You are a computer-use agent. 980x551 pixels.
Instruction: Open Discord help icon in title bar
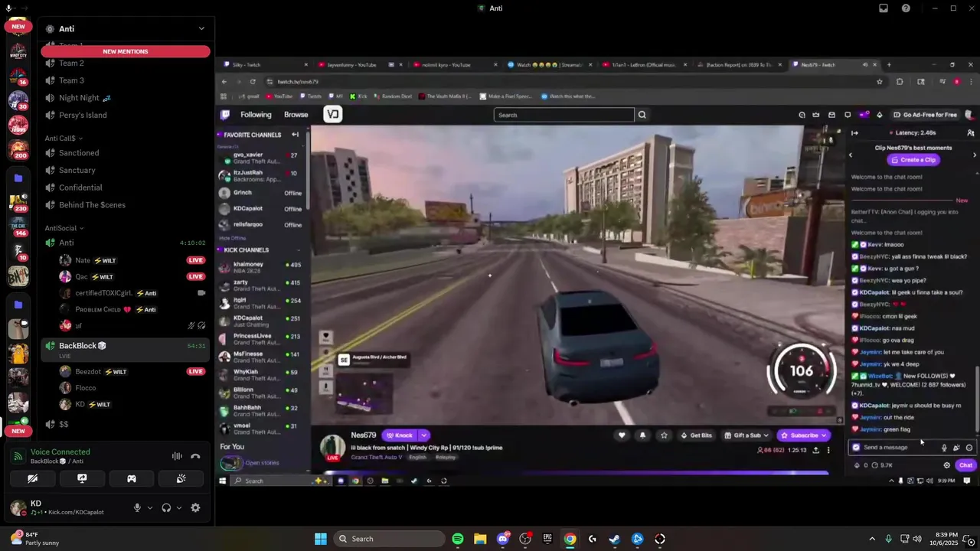click(906, 8)
